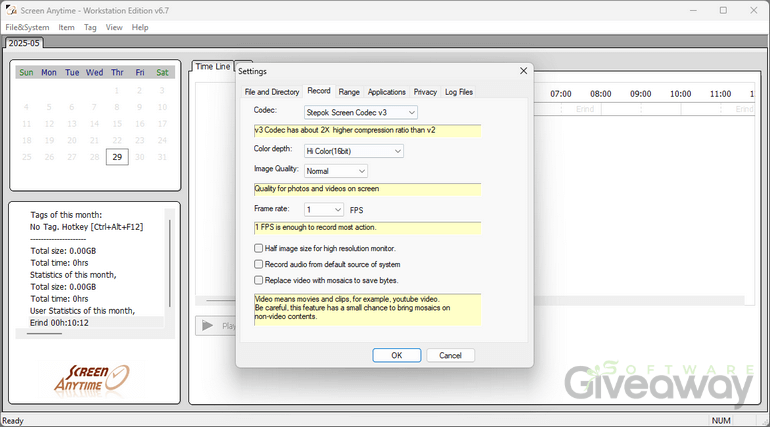Click day 1 in the calendar

(117, 90)
